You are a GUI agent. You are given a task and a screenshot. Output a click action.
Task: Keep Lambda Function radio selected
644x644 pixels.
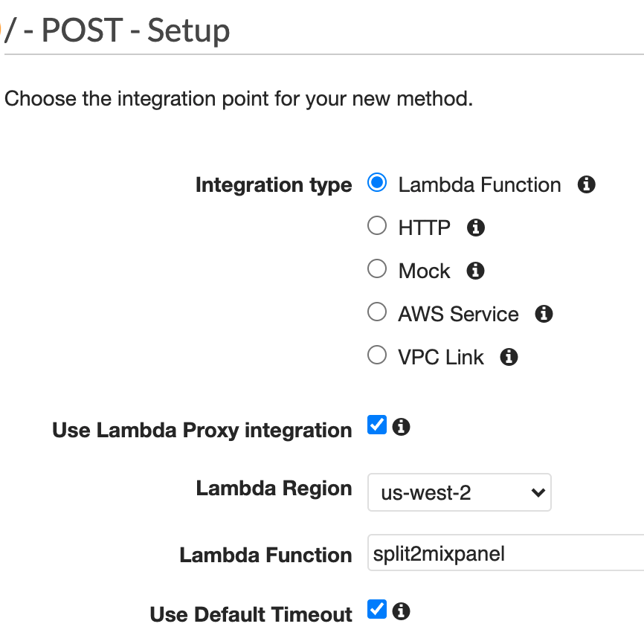coord(377,182)
